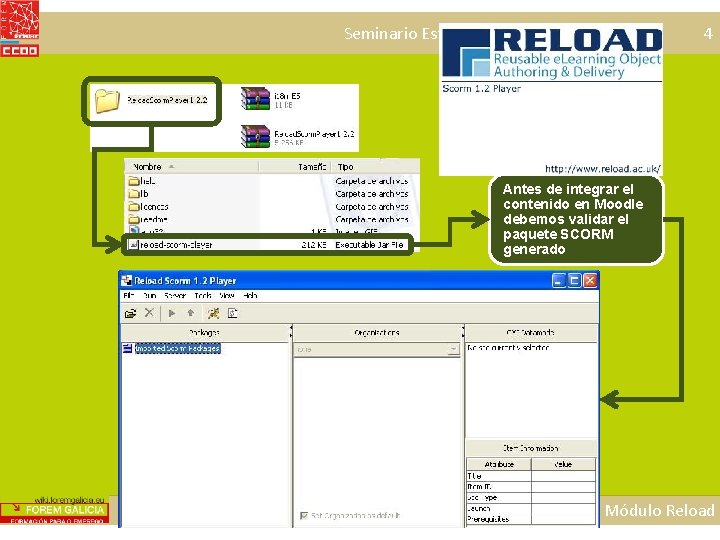Close the Reload Scorm 1.2 Player window

tap(590, 280)
